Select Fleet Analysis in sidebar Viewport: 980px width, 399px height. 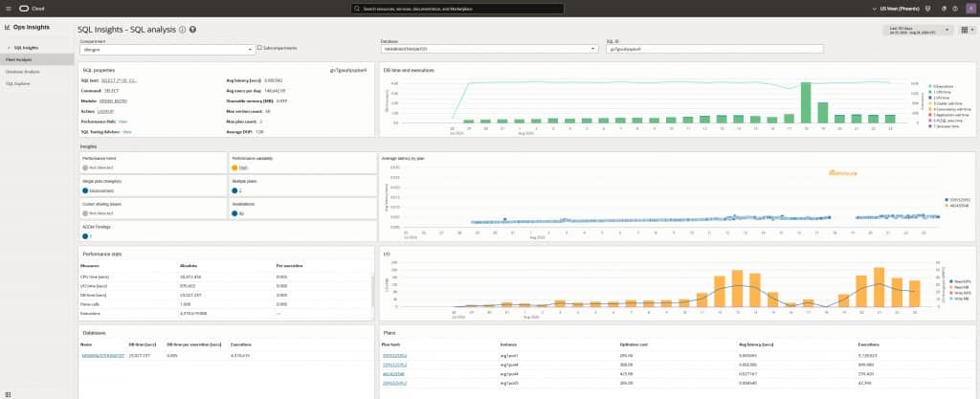pos(37,59)
